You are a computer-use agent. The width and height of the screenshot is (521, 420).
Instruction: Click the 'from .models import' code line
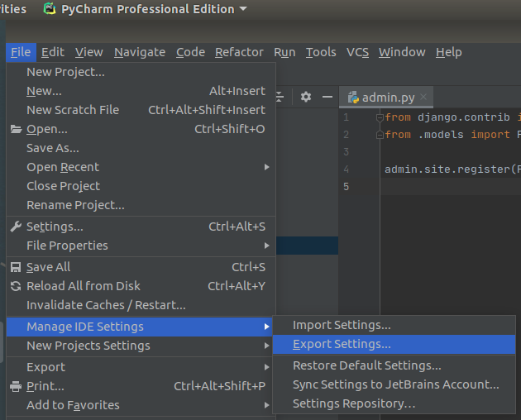pos(452,135)
